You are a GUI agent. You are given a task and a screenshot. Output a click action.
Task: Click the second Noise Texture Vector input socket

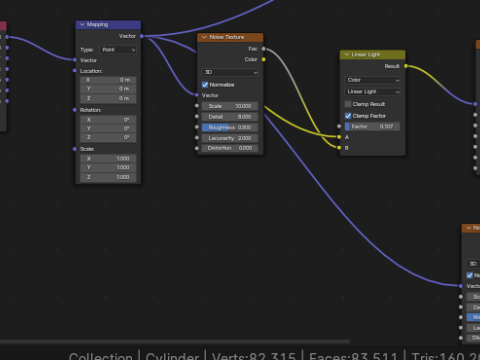tap(461, 286)
